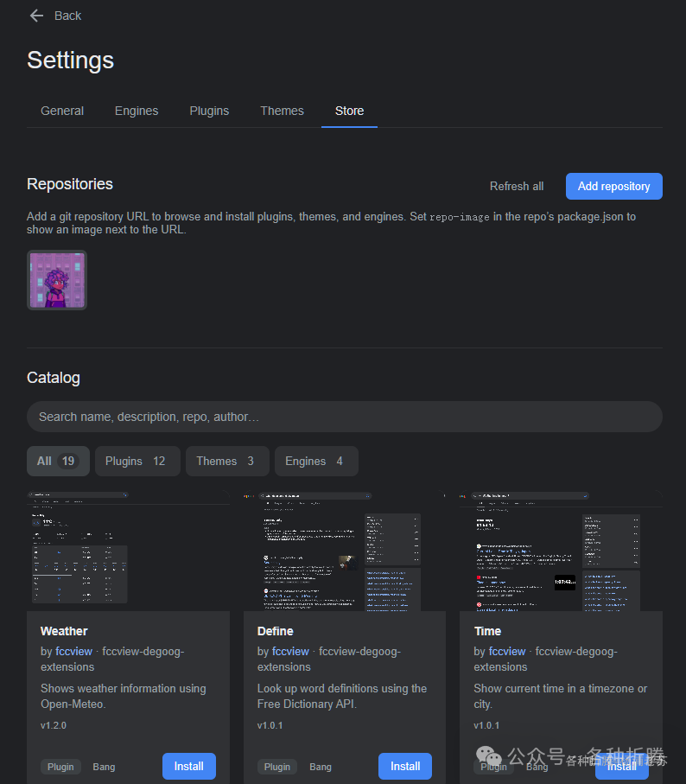This screenshot has width=686, height=784.
Task: Show only Themes in catalog
Action: pyautogui.click(x=226, y=461)
